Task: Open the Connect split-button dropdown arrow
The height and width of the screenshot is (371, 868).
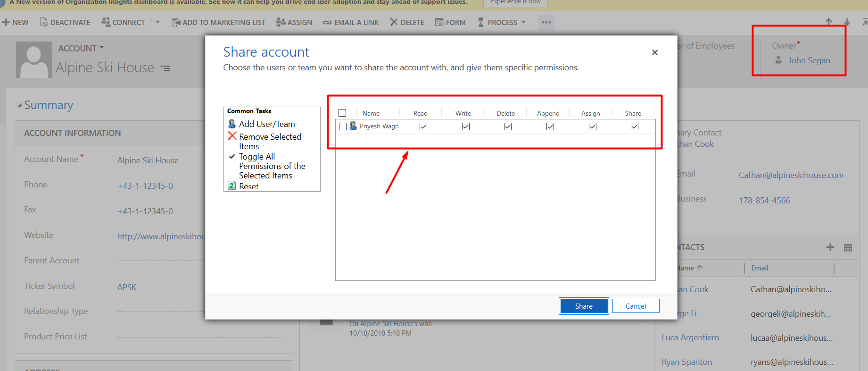Action: 157,22
